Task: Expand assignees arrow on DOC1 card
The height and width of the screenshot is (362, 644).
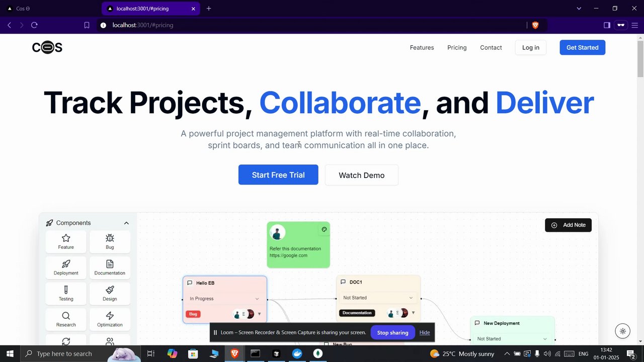Action: click(x=413, y=313)
